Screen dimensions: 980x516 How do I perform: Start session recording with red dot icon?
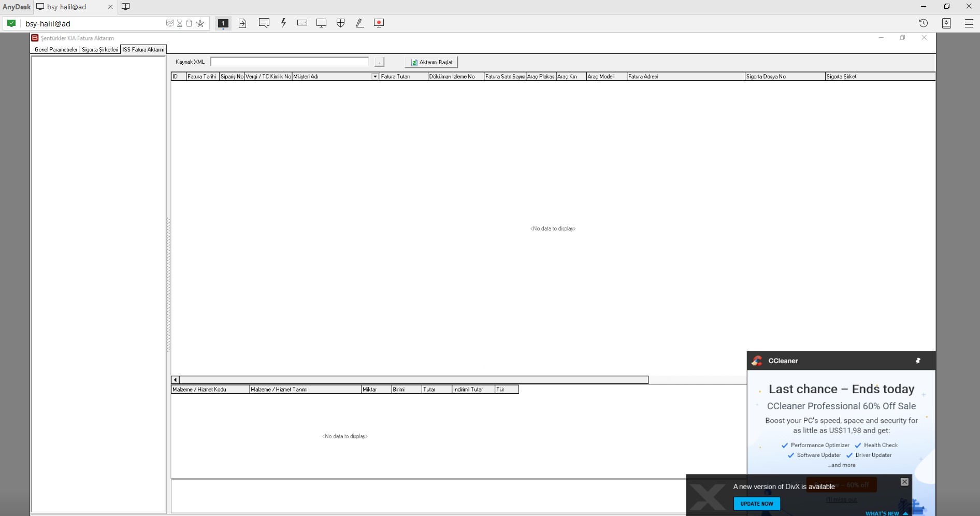coord(379,23)
